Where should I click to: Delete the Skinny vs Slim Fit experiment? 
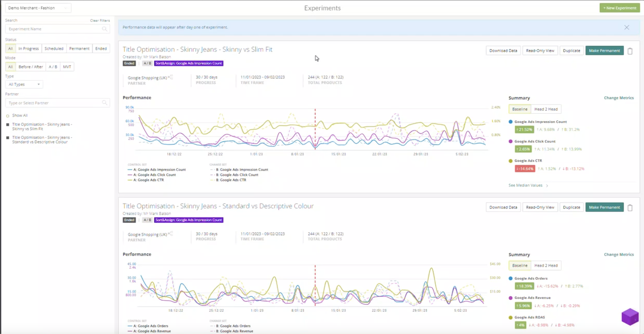[630, 51]
